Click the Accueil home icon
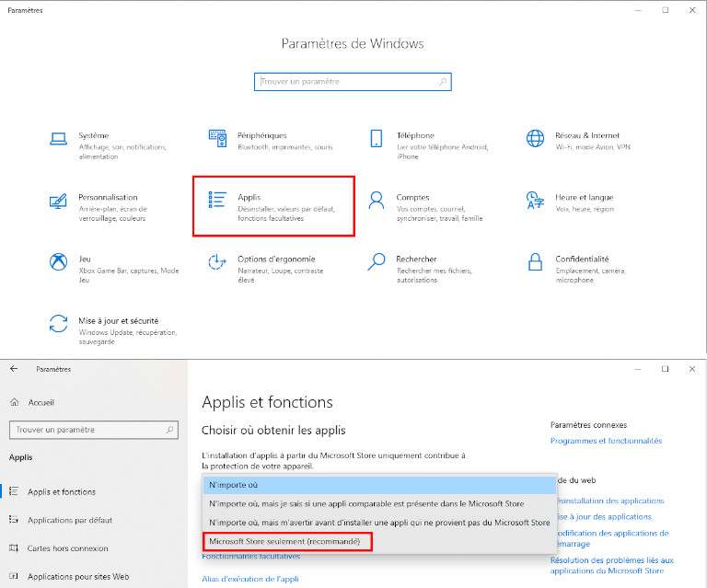Image resolution: width=707 pixels, height=588 pixels. (15, 402)
